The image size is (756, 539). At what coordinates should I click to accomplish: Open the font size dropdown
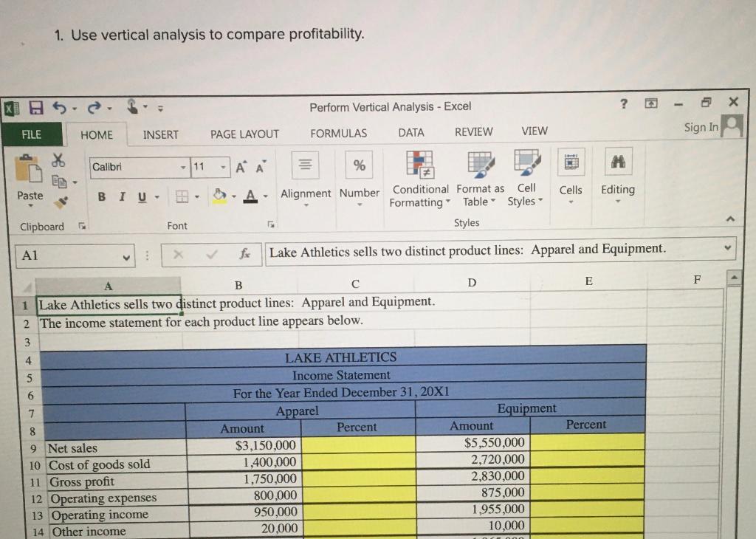[223, 168]
